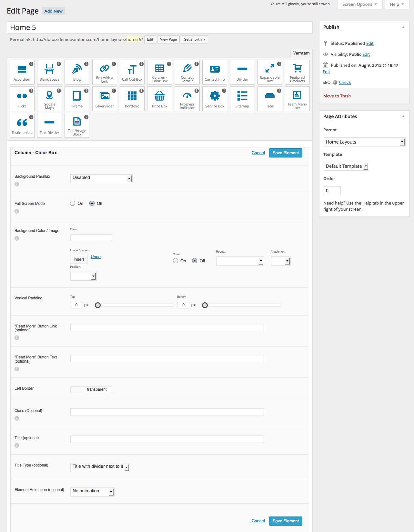Select the Price Box element icon
Image resolution: width=414 pixels, height=532 pixels.
coord(160,99)
